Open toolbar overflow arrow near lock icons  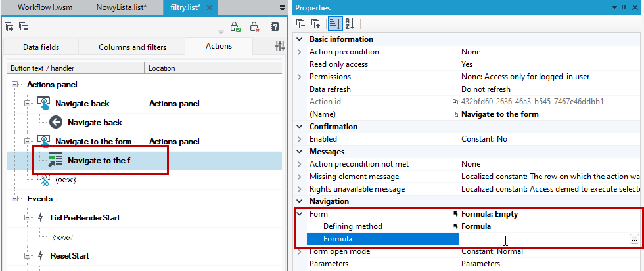pos(221,31)
